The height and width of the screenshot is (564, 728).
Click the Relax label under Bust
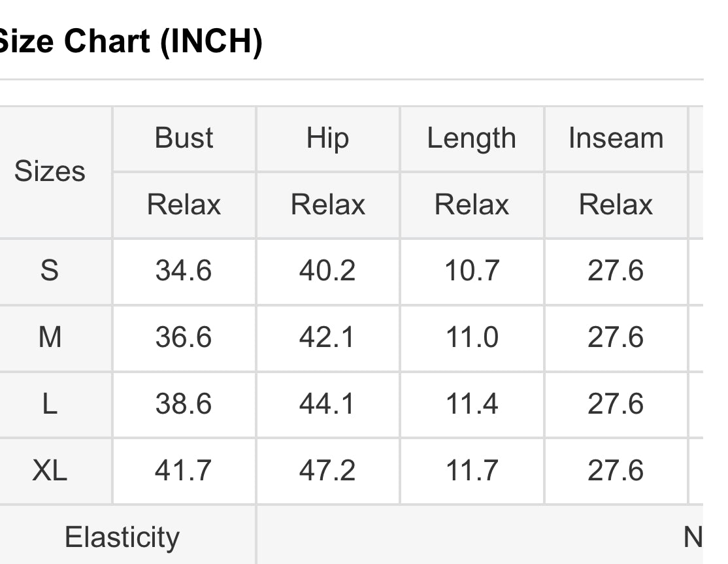pyautogui.click(x=184, y=205)
